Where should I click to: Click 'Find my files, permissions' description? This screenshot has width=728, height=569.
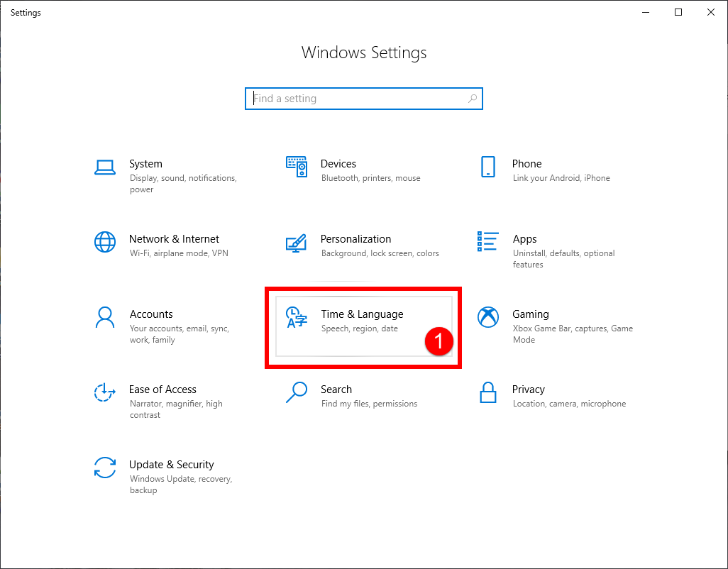click(369, 404)
